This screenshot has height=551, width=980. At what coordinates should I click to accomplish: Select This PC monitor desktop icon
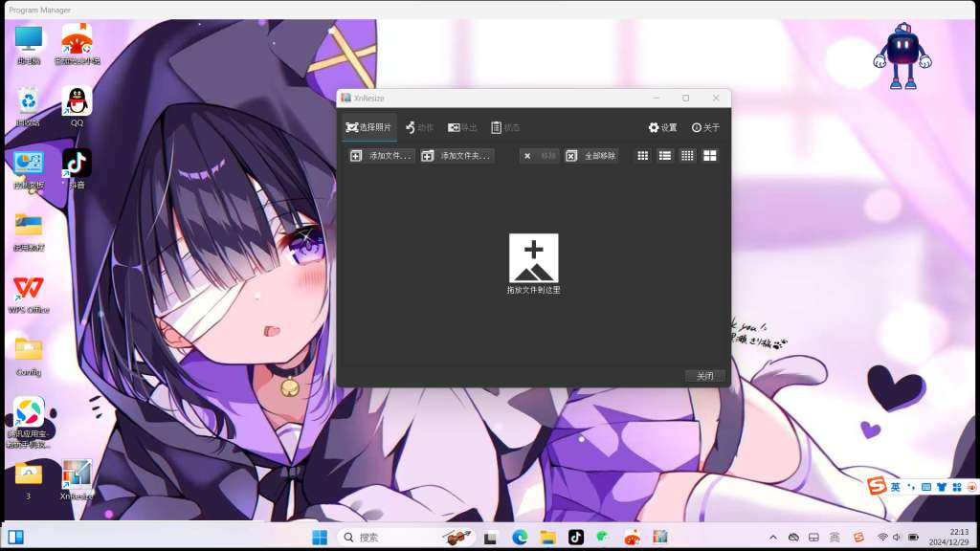coord(29,45)
